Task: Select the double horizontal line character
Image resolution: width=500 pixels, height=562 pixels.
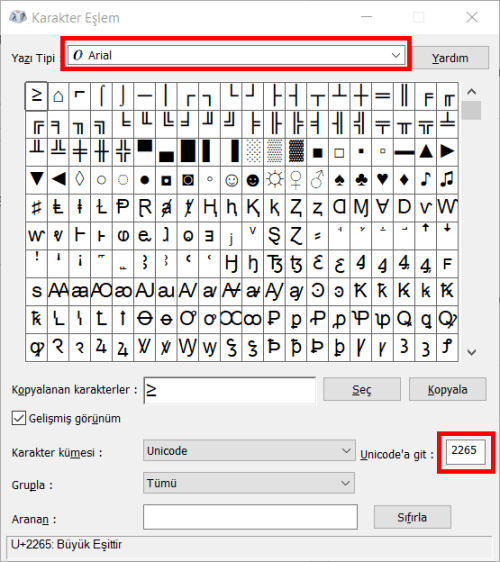Action: click(x=382, y=96)
